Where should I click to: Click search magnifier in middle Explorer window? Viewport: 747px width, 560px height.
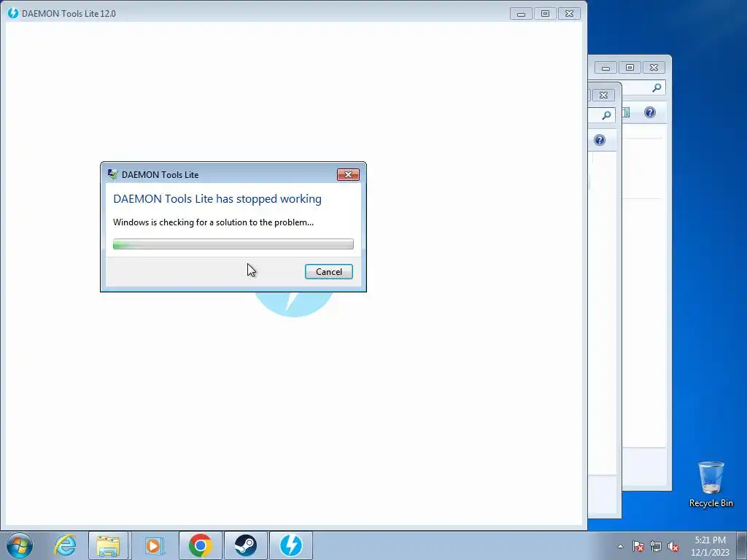click(606, 115)
